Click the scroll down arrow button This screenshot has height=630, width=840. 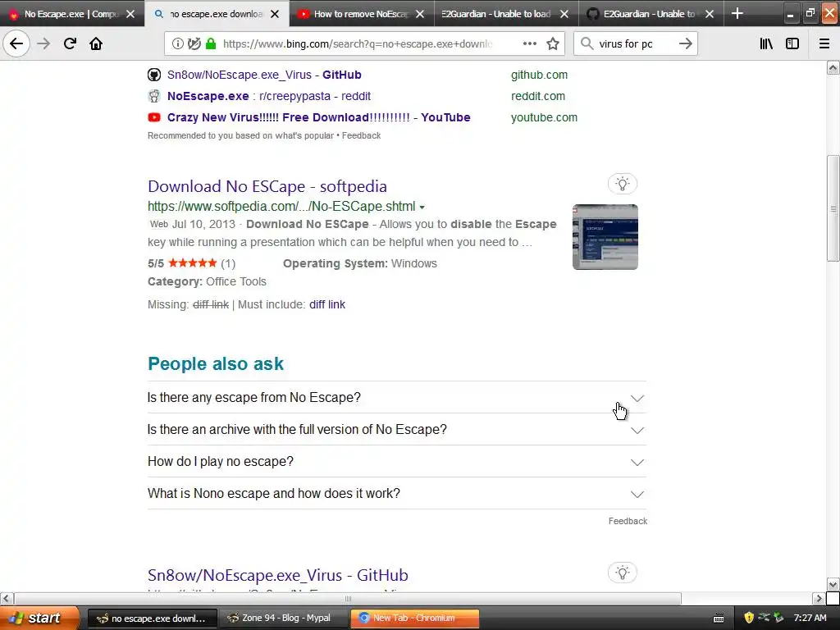pos(833,584)
